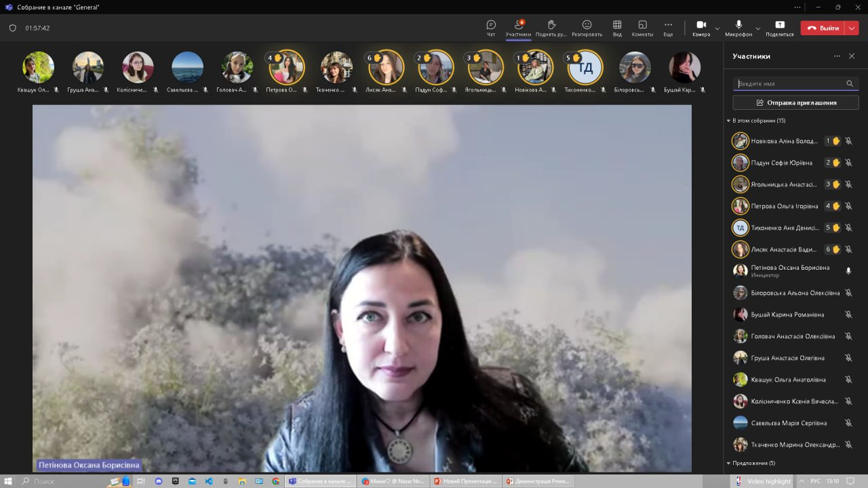Select Ткаченко Марина in participants list
The height and width of the screenshot is (488, 868).
click(x=793, y=445)
